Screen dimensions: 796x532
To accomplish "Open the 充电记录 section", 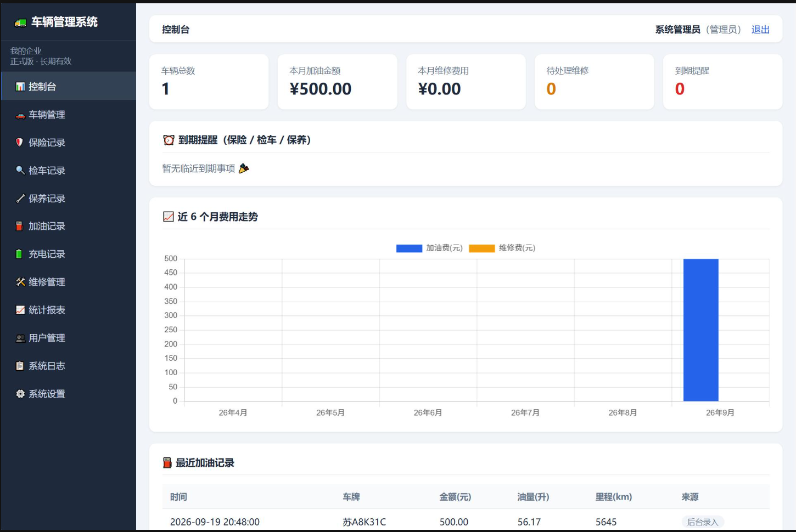I will tap(69, 254).
